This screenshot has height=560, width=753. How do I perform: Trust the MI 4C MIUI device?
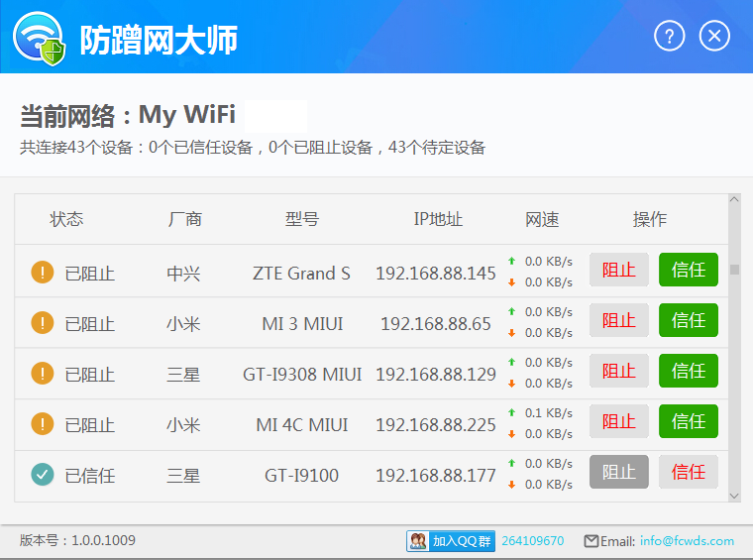[688, 422]
